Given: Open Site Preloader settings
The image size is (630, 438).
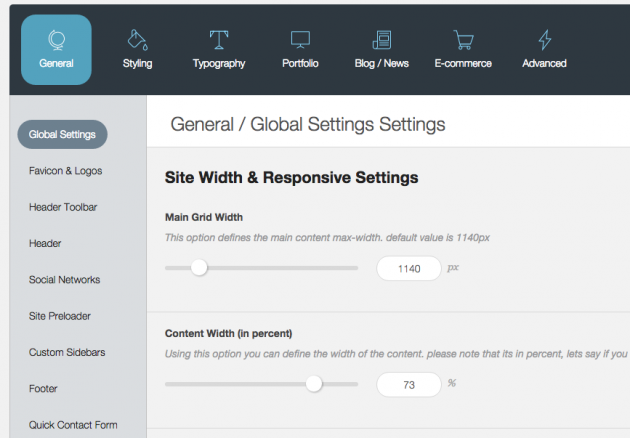Looking at the screenshot, I should point(60,316).
